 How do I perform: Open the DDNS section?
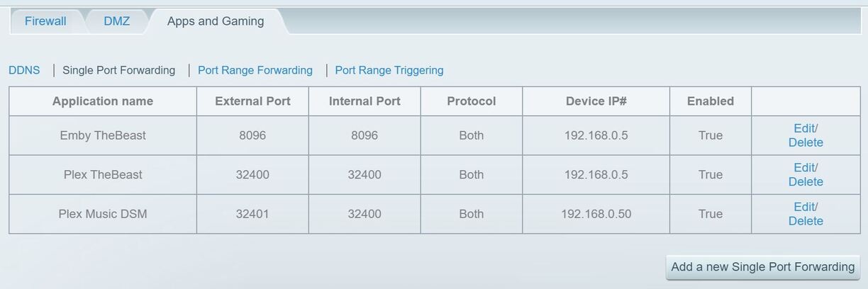click(24, 70)
